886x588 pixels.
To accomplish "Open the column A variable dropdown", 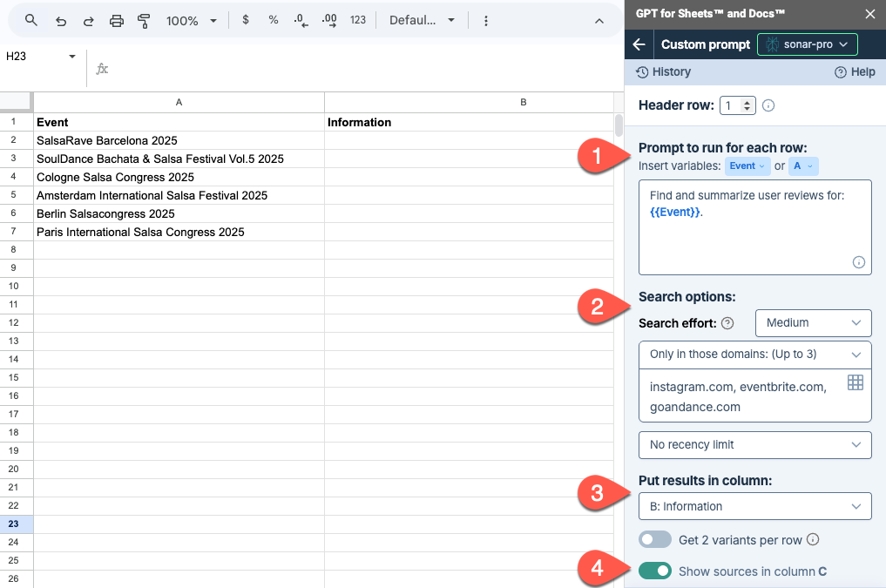I will [803, 166].
